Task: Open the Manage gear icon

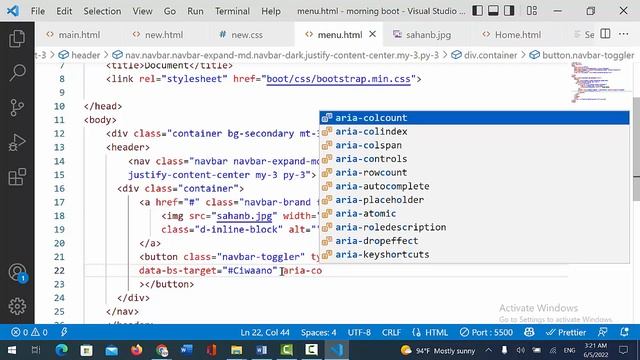Action: (17, 306)
